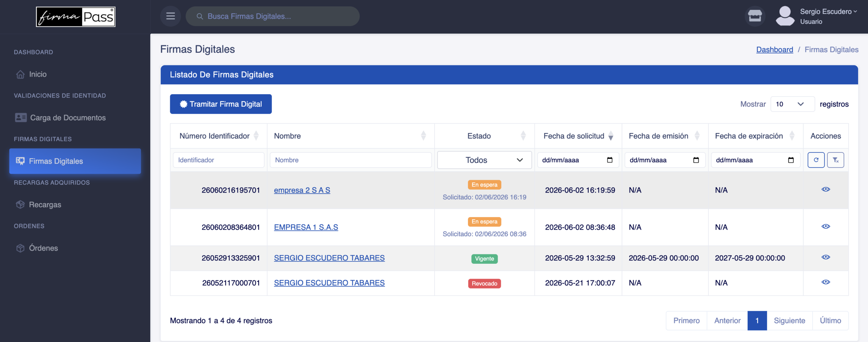Click identifier 26052117000701
868x342 pixels.
click(231, 283)
